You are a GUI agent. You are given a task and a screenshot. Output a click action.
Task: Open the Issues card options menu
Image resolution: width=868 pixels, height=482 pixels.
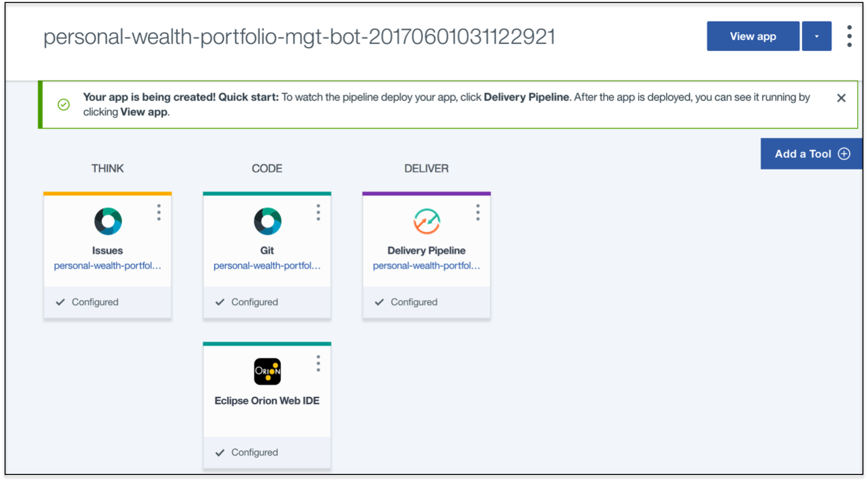[159, 212]
